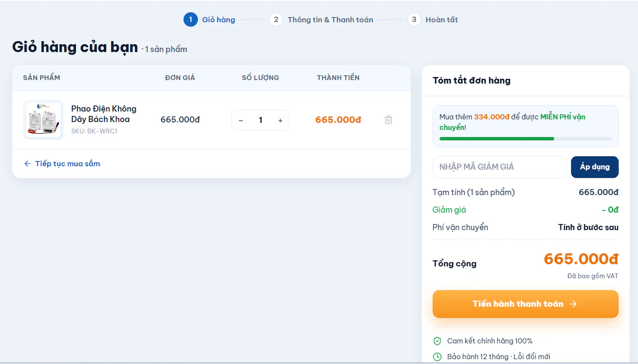Remove Phao Điện Không Dây with trash icon
Viewport: 638px width, 364px height.
pyautogui.click(x=388, y=120)
